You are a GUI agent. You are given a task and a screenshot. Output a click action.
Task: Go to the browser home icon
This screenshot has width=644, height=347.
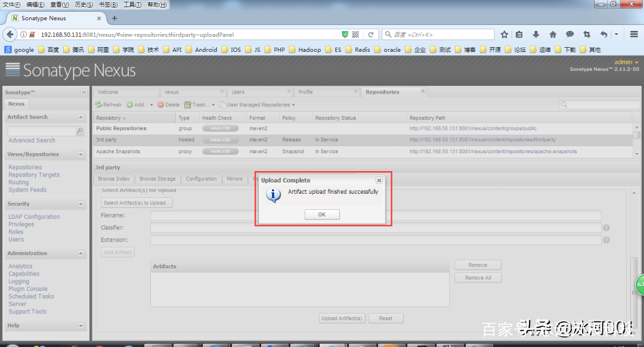click(553, 35)
